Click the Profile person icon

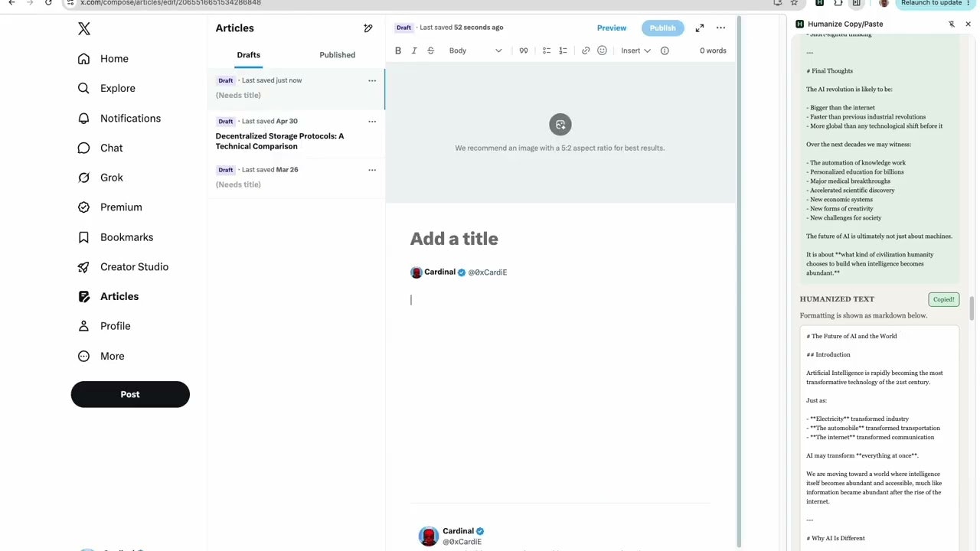click(84, 326)
